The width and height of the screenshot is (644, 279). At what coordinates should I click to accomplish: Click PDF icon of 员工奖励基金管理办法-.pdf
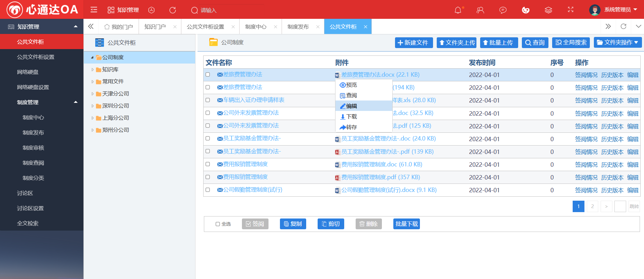point(338,152)
